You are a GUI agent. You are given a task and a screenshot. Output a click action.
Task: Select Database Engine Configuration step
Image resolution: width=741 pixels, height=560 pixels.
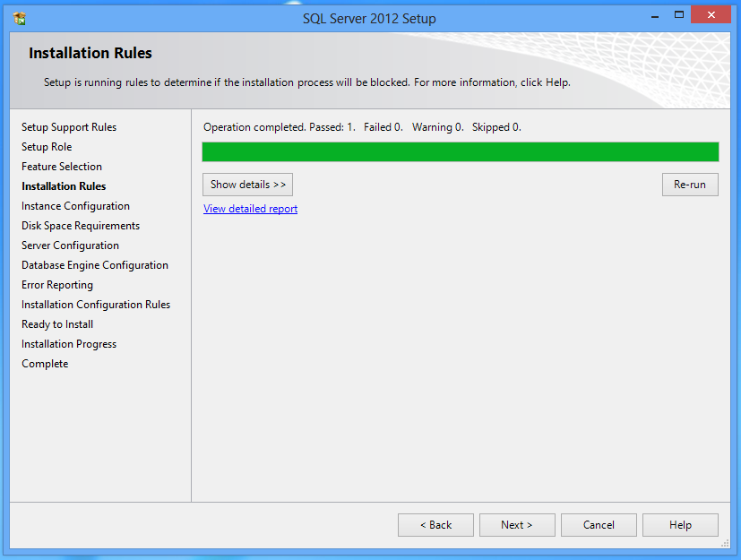(95, 265)
